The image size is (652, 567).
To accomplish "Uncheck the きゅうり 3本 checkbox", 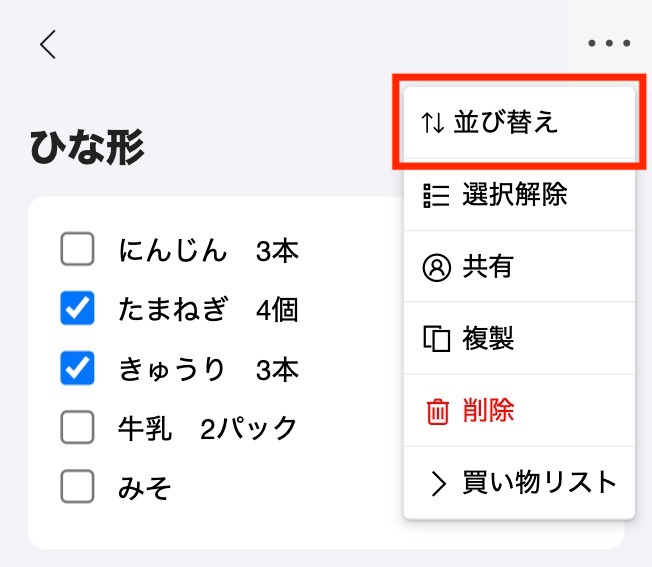I will pos(77,368).
